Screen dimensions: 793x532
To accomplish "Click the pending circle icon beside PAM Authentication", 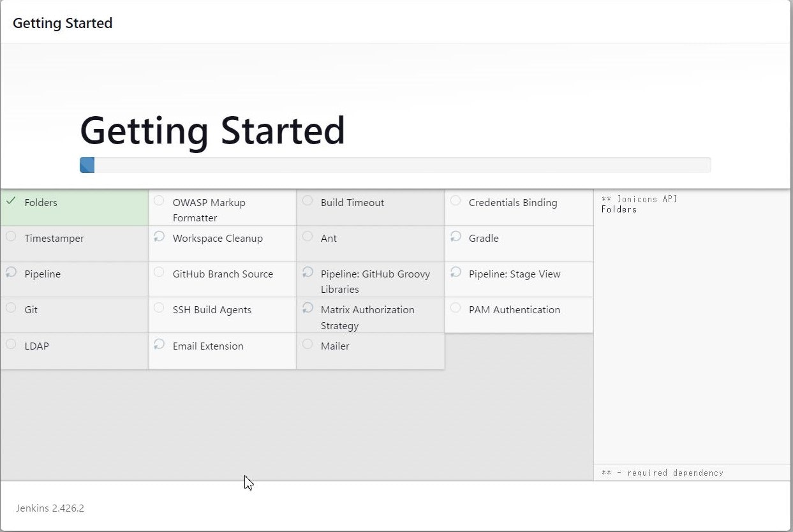I will tap(455, 307).
